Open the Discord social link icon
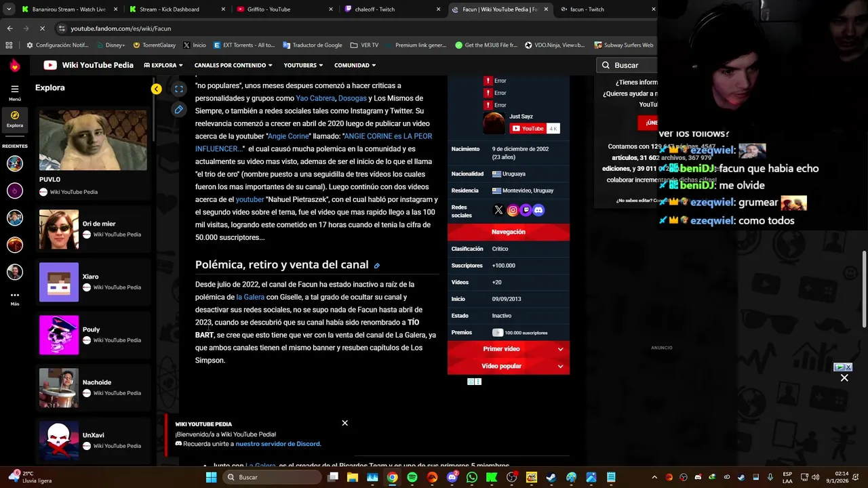This screenshot has width=868, height=488. [x=538, y=210]
